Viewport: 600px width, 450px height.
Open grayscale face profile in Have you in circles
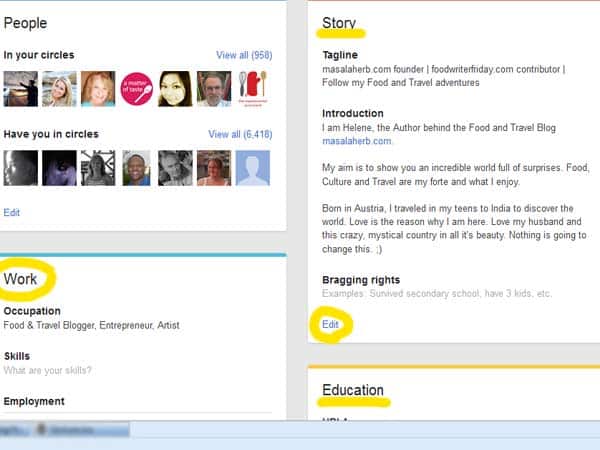[21, 168]
